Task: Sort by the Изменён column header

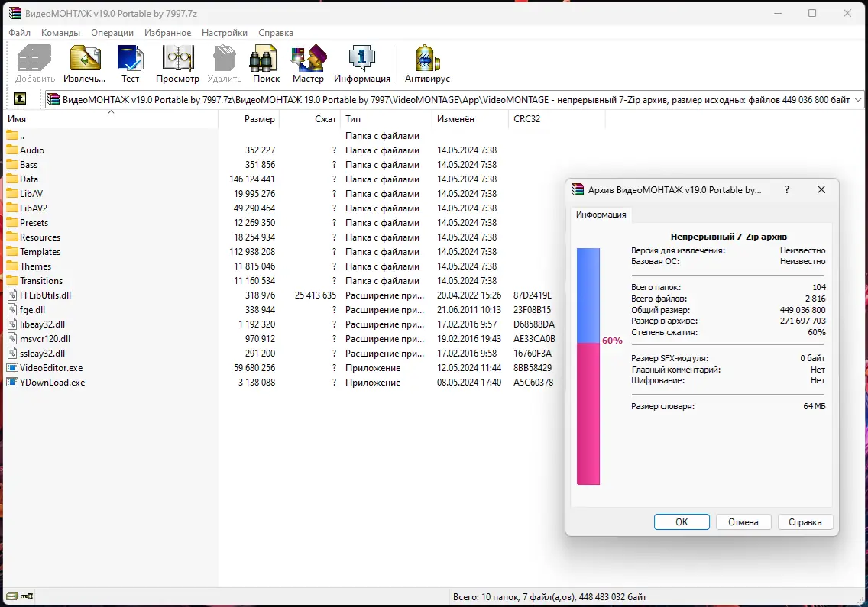Action: pos(469,118)
